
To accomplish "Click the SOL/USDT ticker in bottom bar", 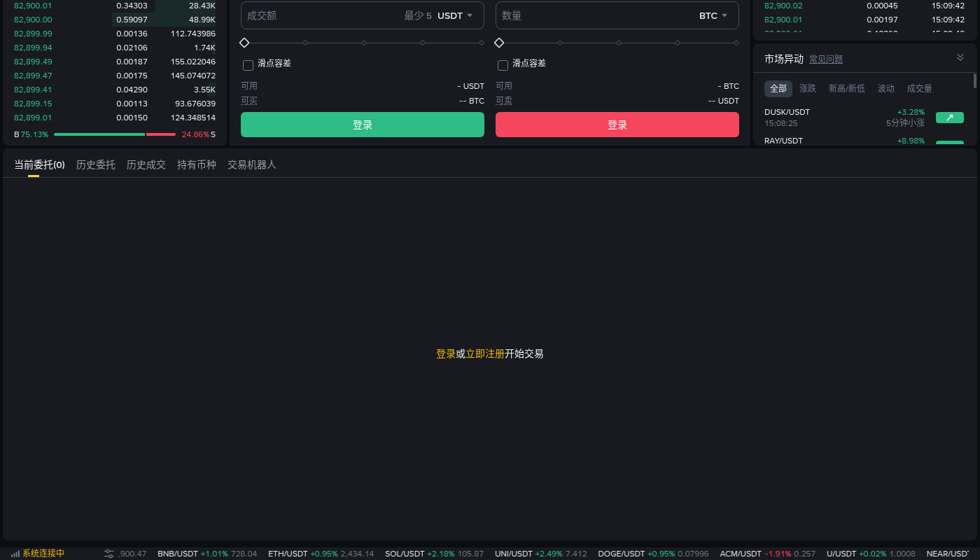I will 434,554.
